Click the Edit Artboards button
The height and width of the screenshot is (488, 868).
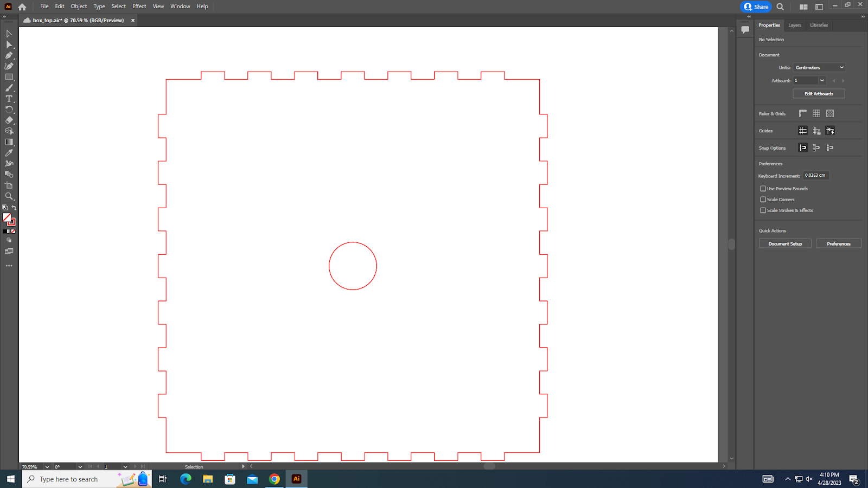(819, 94)
